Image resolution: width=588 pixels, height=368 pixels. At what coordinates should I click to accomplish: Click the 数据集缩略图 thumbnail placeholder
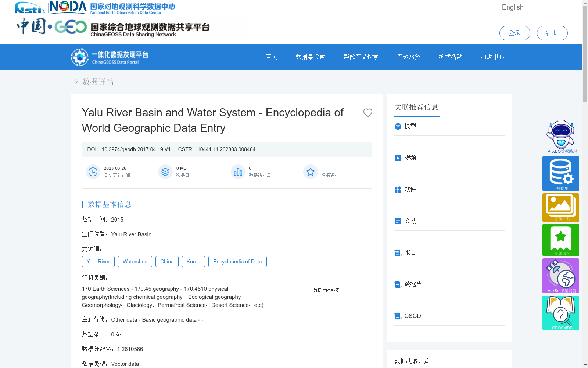pos(326,290)
